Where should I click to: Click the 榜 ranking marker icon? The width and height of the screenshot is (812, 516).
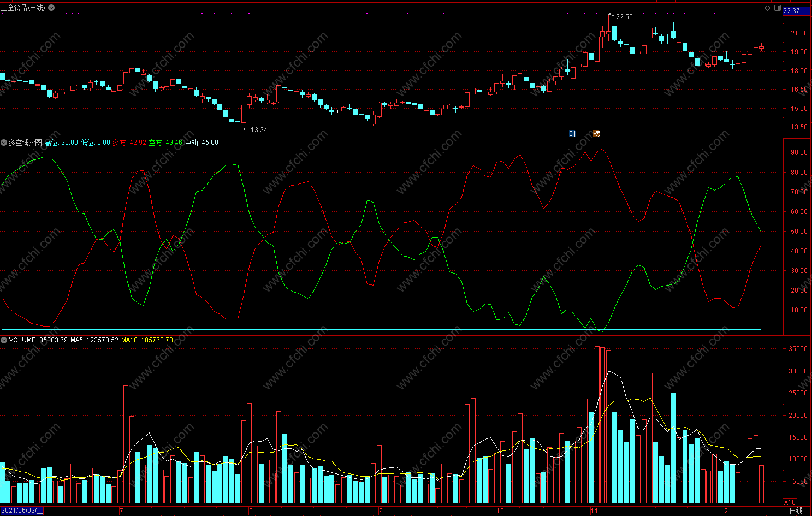point(596,133)
